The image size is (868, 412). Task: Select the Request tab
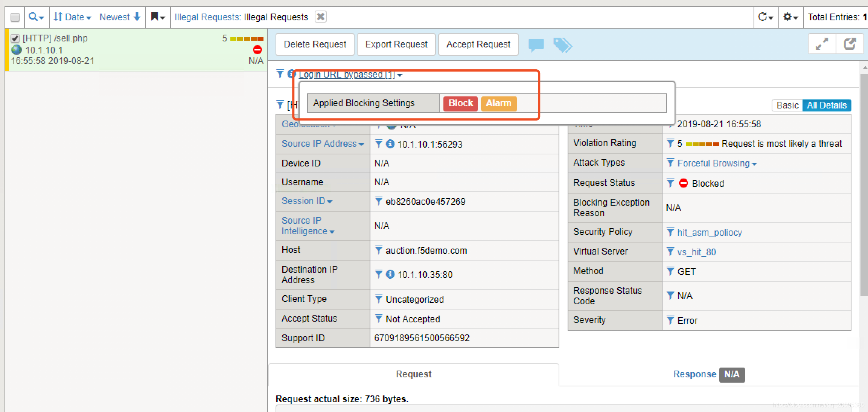tap(413, 374)
